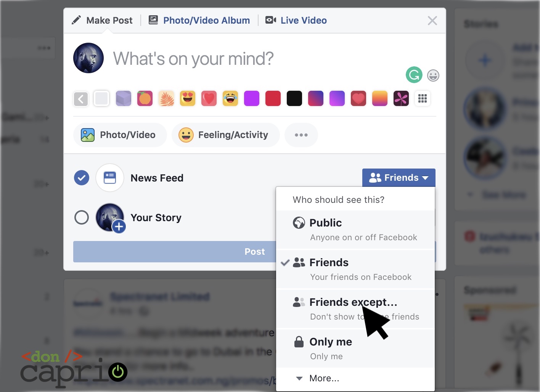Screen dimensions: 540x392
Task: Pick the solid red background swatch
Action: [x=273, y=98]
